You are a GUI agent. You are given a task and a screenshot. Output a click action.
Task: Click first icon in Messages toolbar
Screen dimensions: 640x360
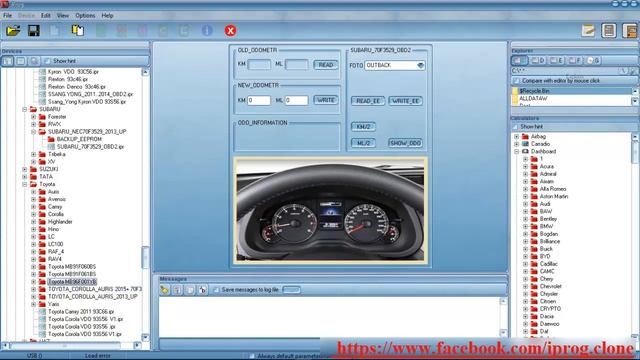click(164, 290)
